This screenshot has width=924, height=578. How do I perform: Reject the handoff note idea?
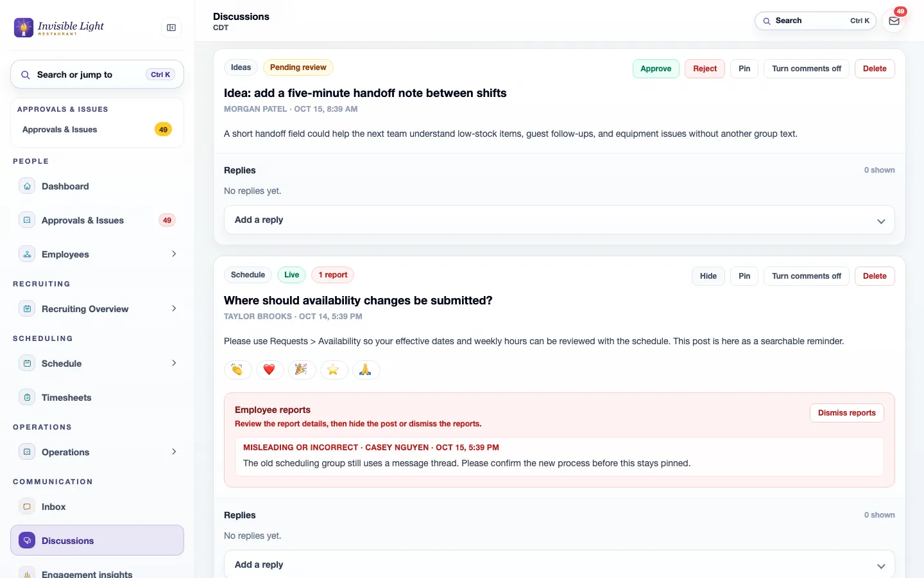705,69
